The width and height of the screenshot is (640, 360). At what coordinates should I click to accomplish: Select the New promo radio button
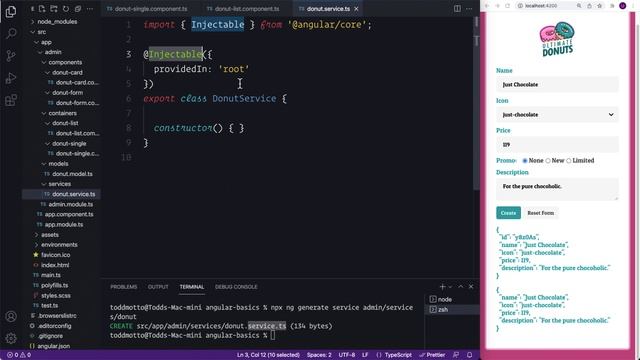tap(548, 161)
